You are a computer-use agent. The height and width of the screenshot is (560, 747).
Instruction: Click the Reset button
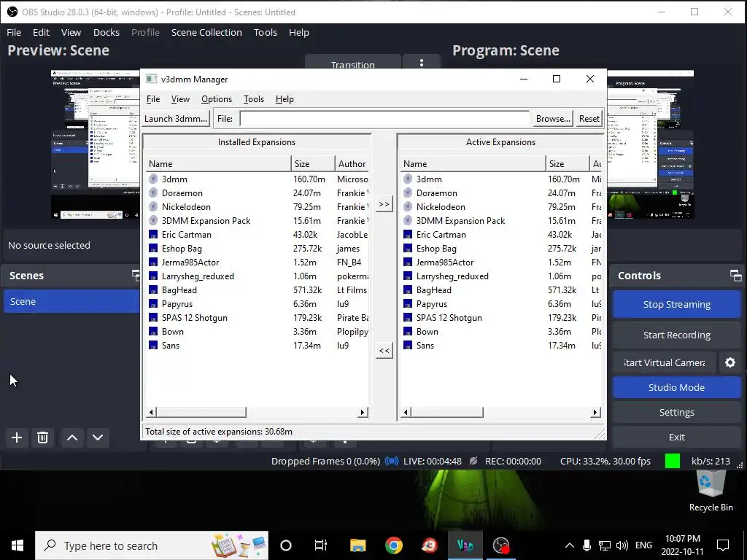589,119
